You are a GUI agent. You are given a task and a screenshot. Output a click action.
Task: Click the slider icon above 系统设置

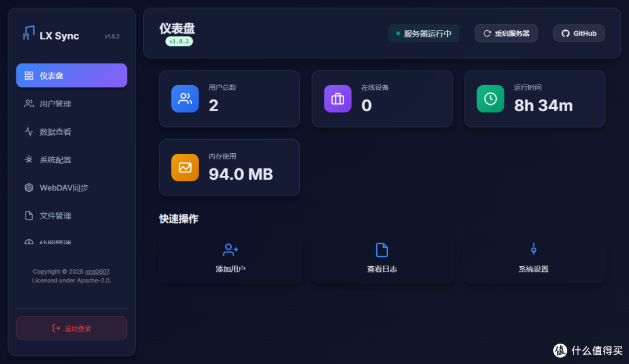(533, 249)
